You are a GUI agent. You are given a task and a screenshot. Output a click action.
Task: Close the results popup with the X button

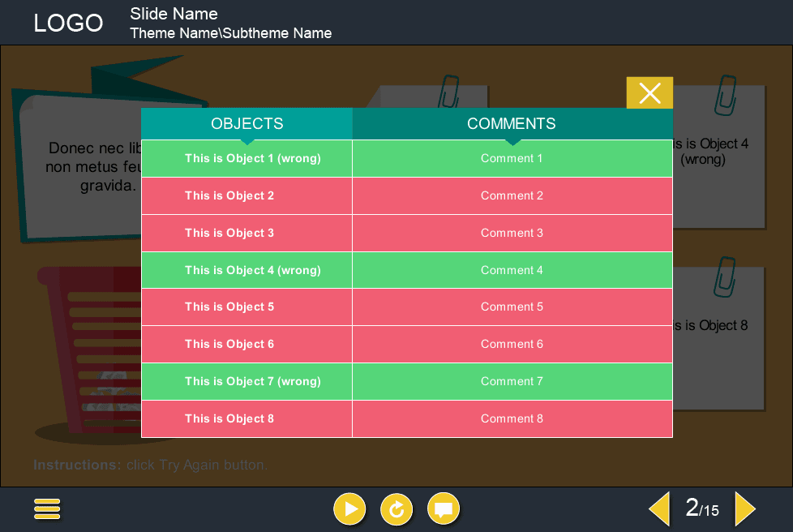click(649, 93)
